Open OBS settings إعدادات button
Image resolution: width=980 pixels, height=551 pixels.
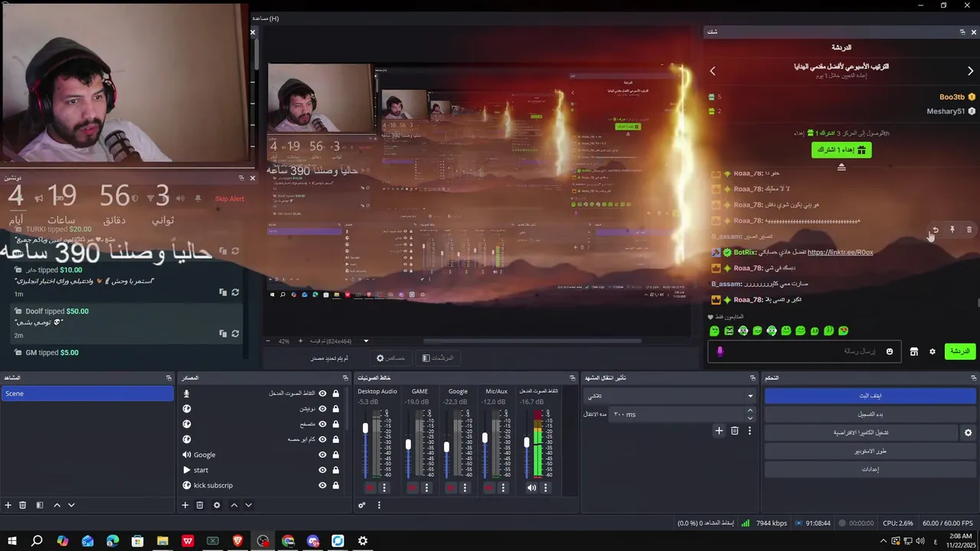870,469
